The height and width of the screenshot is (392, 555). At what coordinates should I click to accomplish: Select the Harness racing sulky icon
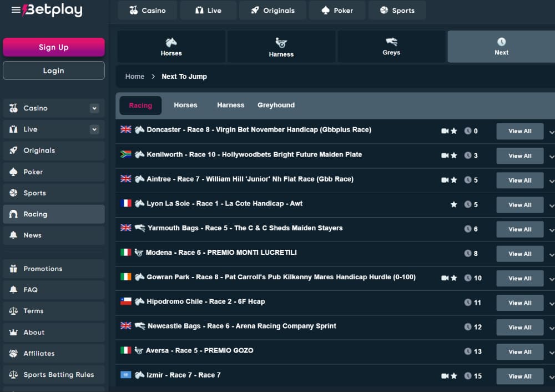tap(281, 43)
